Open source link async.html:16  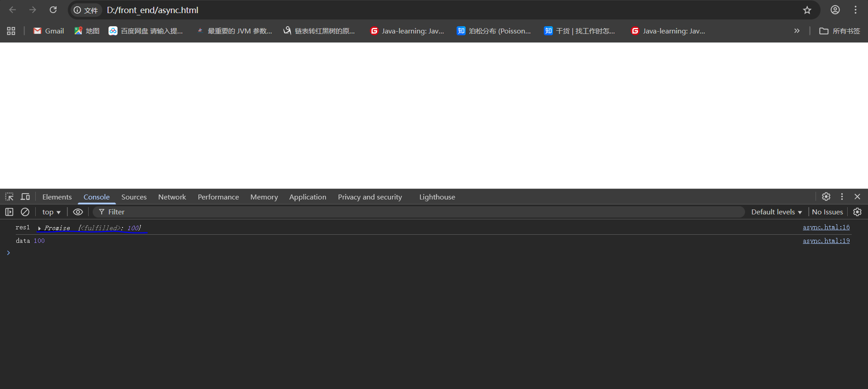coord(826,228)
